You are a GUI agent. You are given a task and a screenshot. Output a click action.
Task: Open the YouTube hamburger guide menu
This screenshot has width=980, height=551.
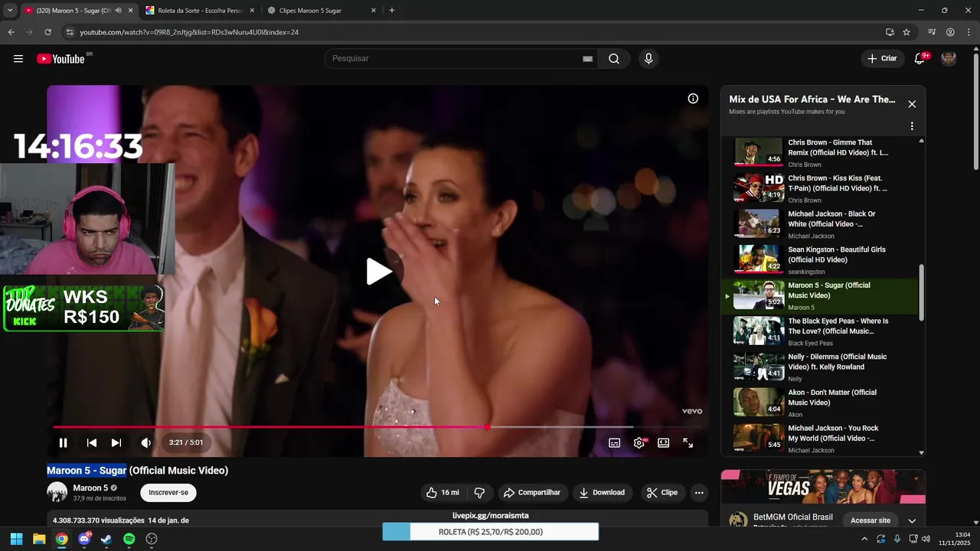click(18, 59)
